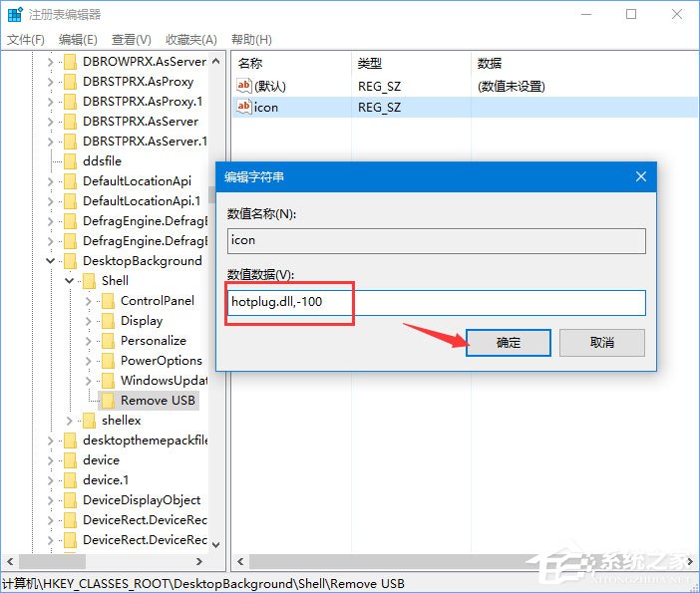Click the device folder icon
Image resolution: width=700 pixels, height=593 pixels.
70,460
